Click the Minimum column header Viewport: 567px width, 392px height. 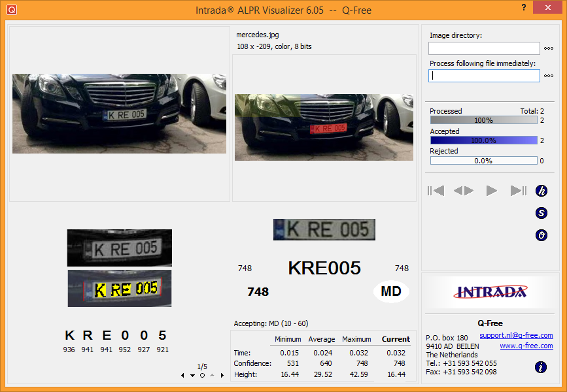(x=288, y=339)
